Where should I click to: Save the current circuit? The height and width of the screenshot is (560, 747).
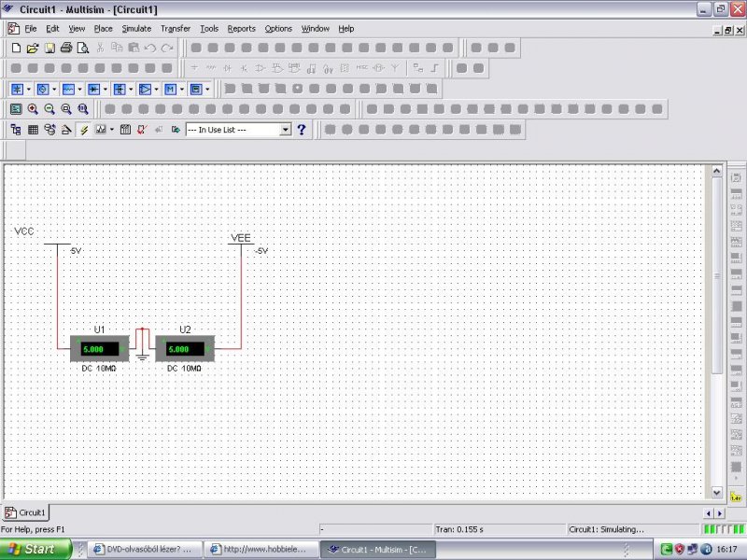point(49,48)
